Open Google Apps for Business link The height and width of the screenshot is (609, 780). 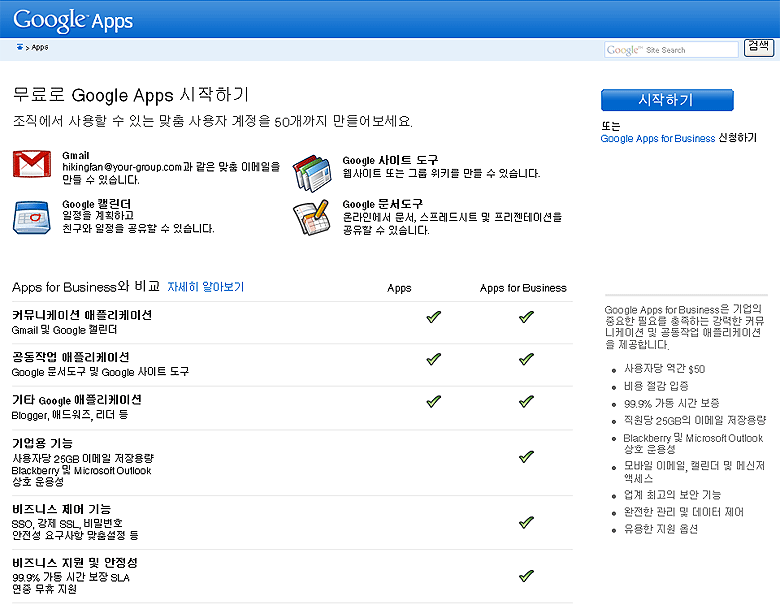click(x=658, y=138)
